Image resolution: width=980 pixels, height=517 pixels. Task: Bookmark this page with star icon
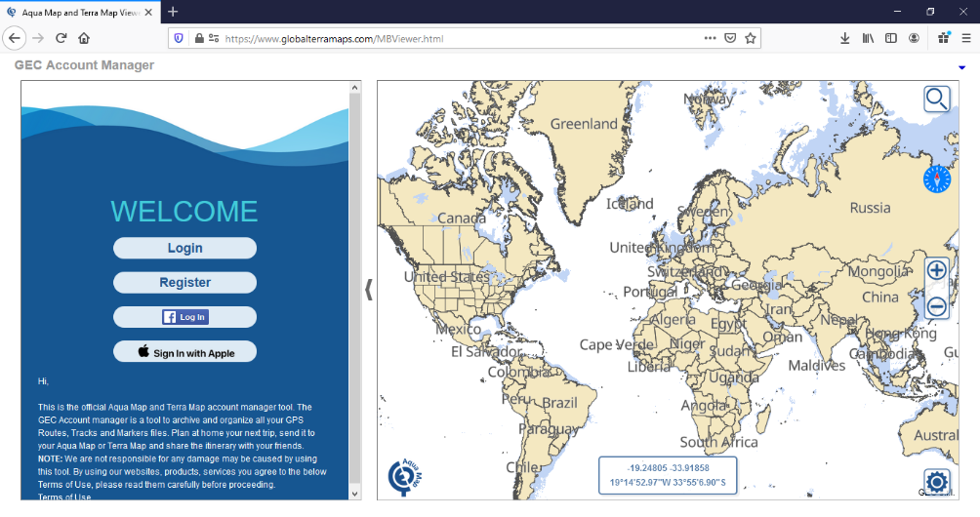point(750,38)
